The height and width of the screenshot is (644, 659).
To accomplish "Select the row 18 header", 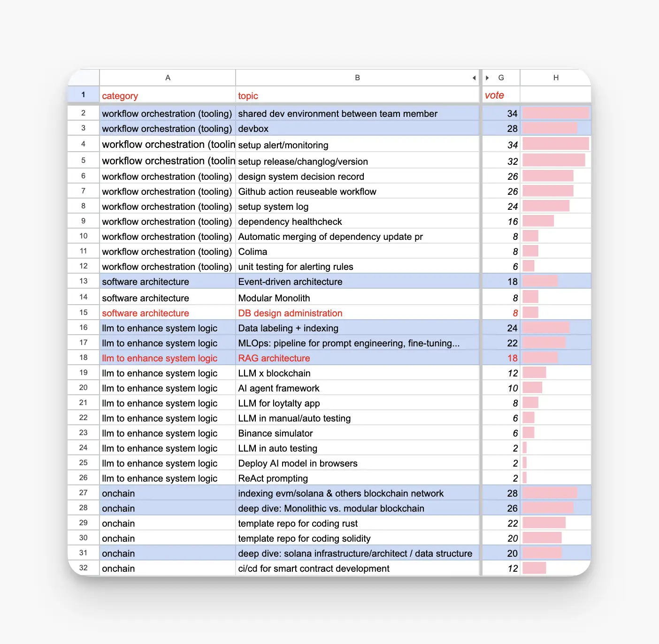I will 84,358.
